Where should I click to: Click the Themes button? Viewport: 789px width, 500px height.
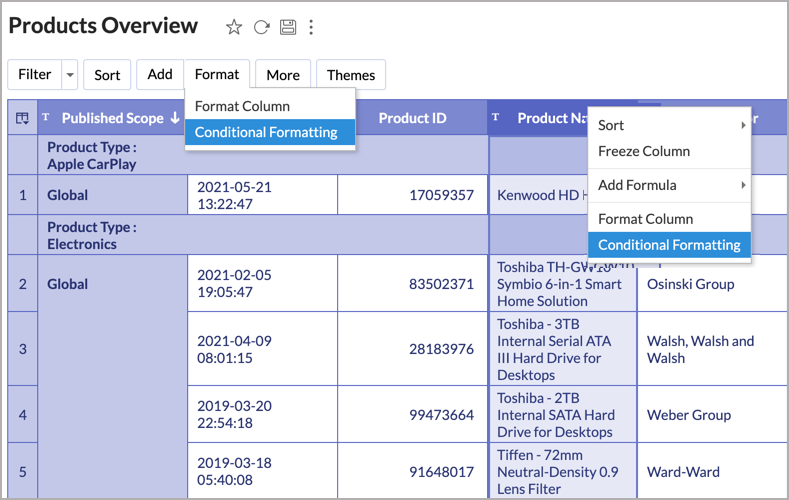(351, 75)
